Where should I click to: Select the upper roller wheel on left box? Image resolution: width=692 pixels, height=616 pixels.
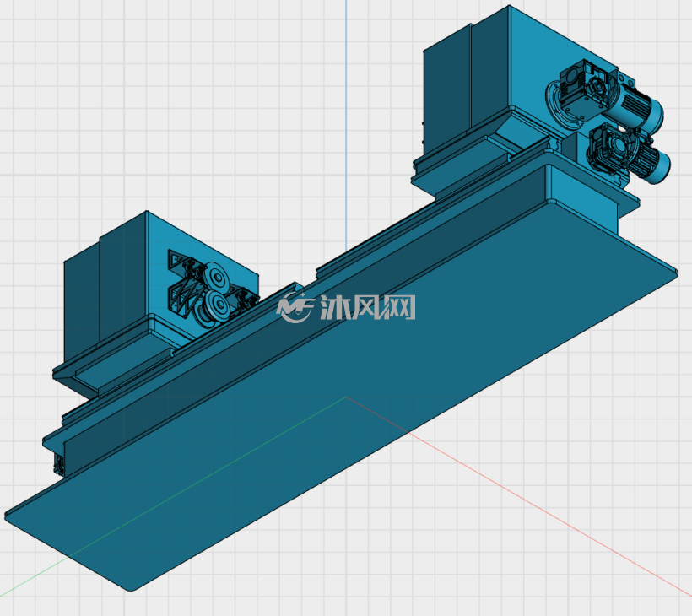[x=216, y=277]
